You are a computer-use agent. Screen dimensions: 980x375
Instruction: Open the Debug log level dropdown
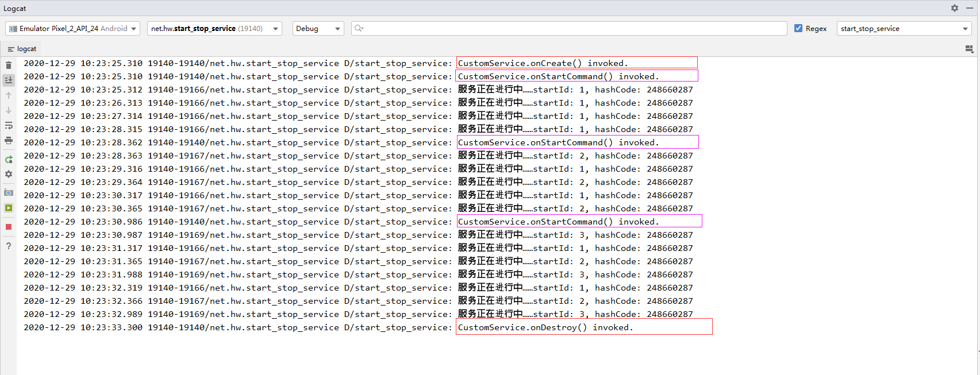[318, 28]
